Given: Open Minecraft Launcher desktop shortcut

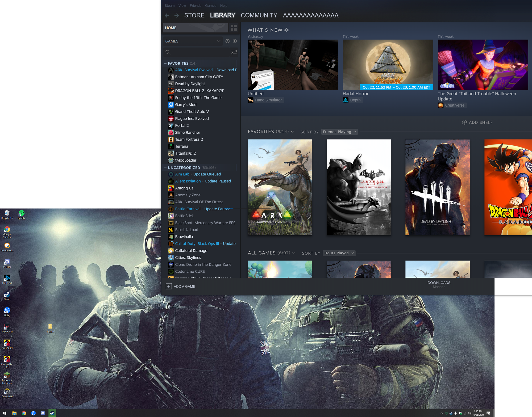Looking at the screenshot, I should point(7,378).
